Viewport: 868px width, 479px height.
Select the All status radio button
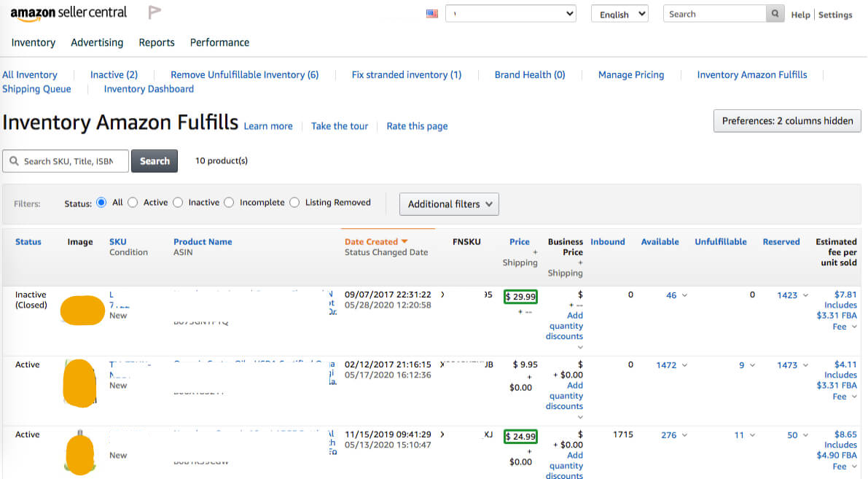[x=101, y=203]
